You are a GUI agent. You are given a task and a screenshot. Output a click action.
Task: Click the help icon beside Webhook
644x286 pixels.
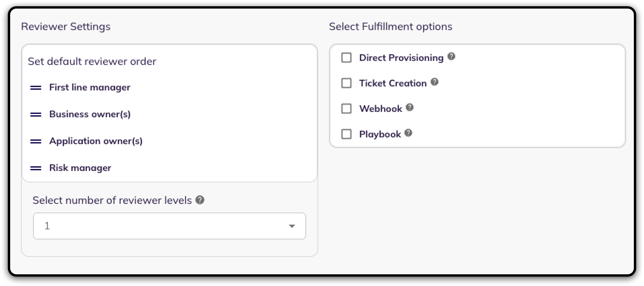410,107
